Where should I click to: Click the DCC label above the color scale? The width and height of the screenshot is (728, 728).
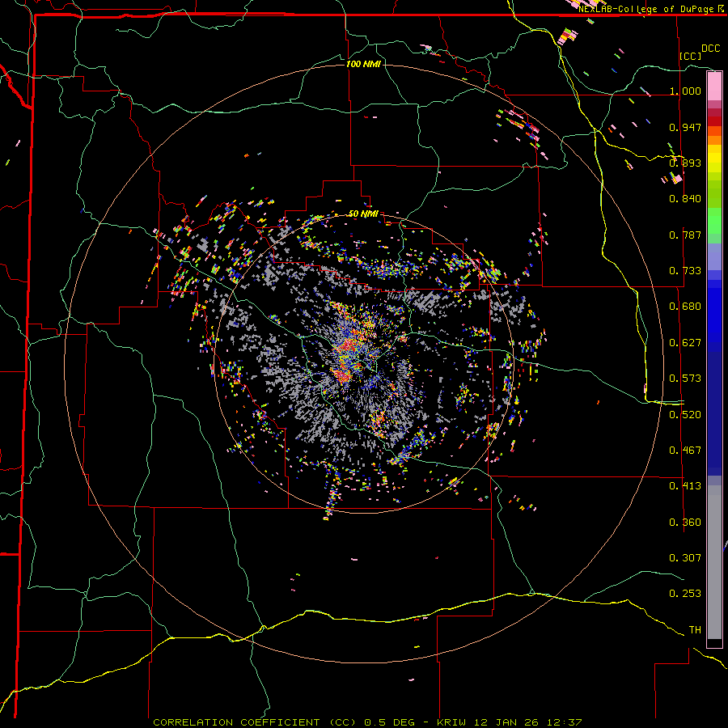[x=710, y=49]
